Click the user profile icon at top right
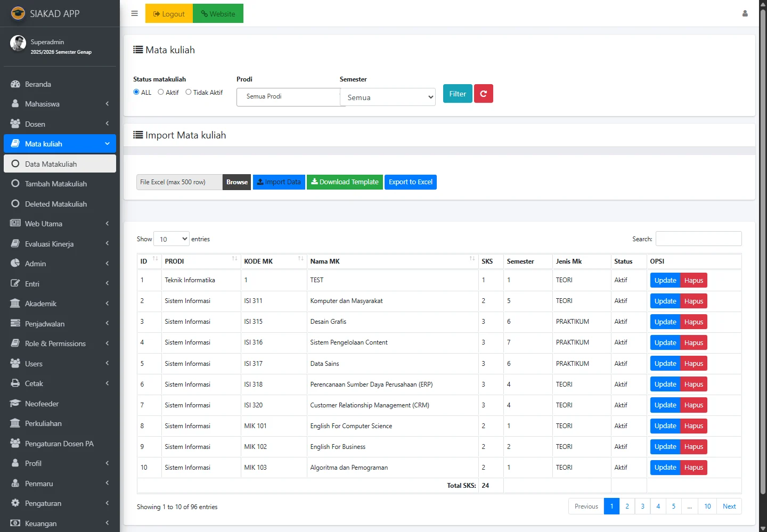The width and height of the screenshot is (767, 532). tap(745, 14)
